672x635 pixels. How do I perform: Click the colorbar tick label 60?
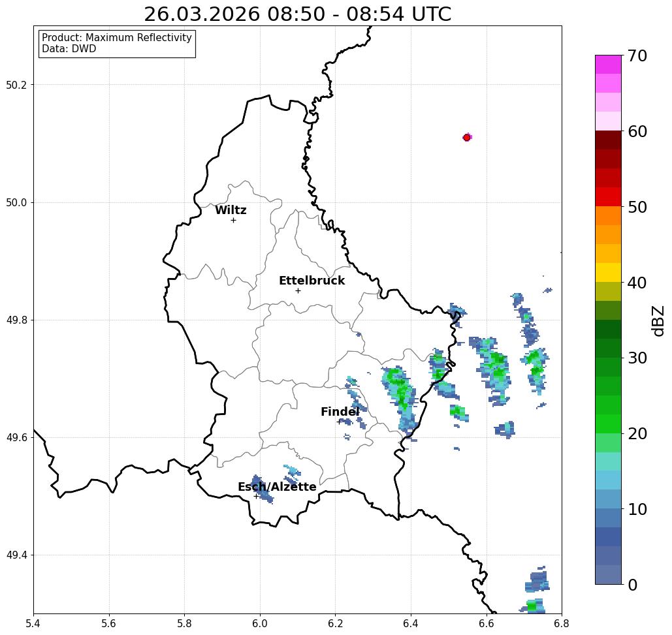click(637, 131)
